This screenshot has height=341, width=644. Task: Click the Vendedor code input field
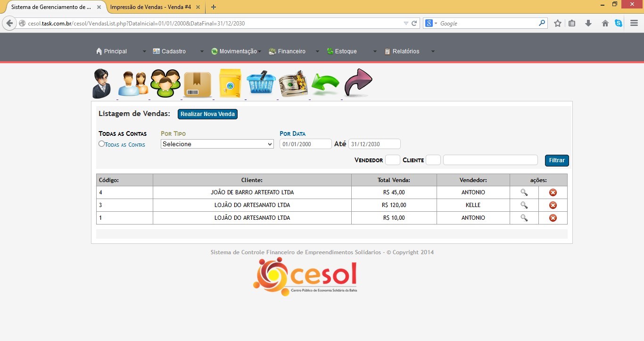click(392, 160)
